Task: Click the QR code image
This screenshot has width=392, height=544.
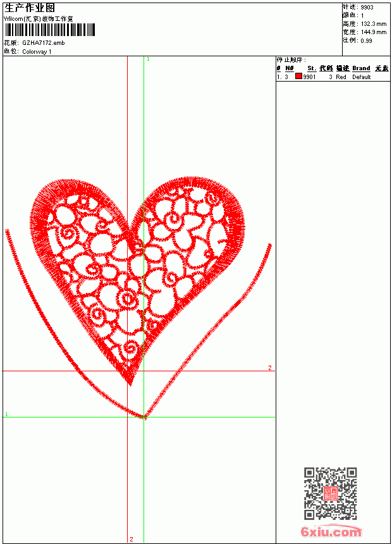Action: (330, 493)
